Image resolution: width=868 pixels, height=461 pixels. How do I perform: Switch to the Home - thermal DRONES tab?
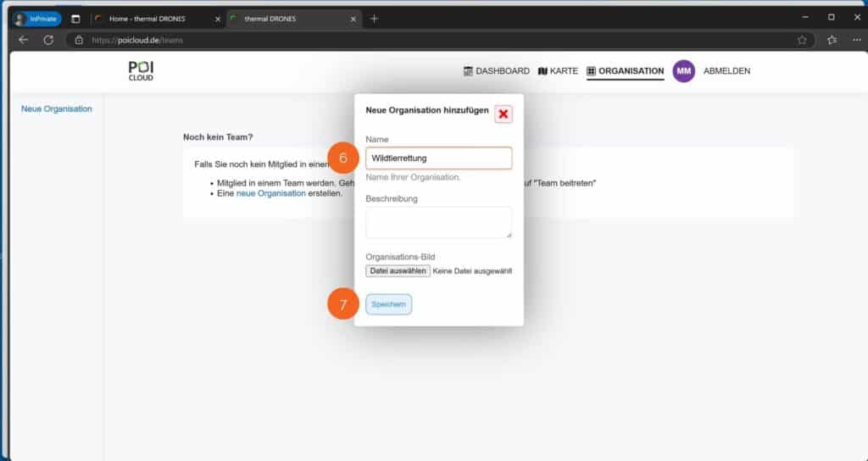coord(153,19)
